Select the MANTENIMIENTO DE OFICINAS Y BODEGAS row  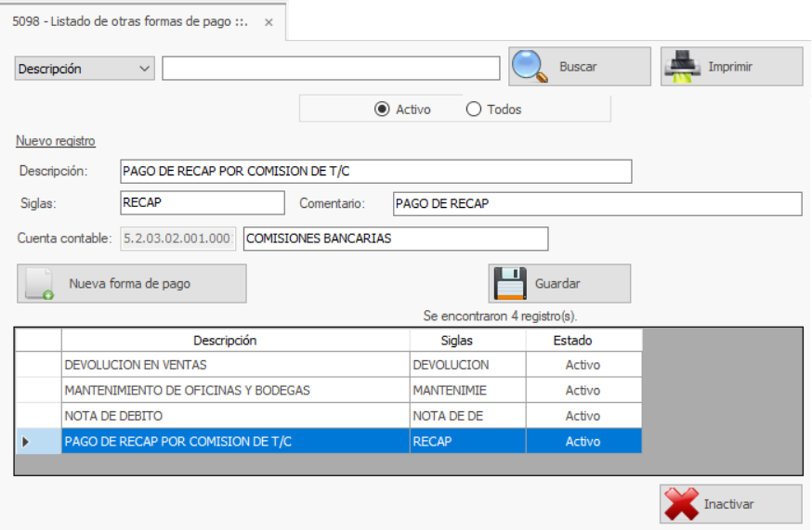(x=235, y=391)
